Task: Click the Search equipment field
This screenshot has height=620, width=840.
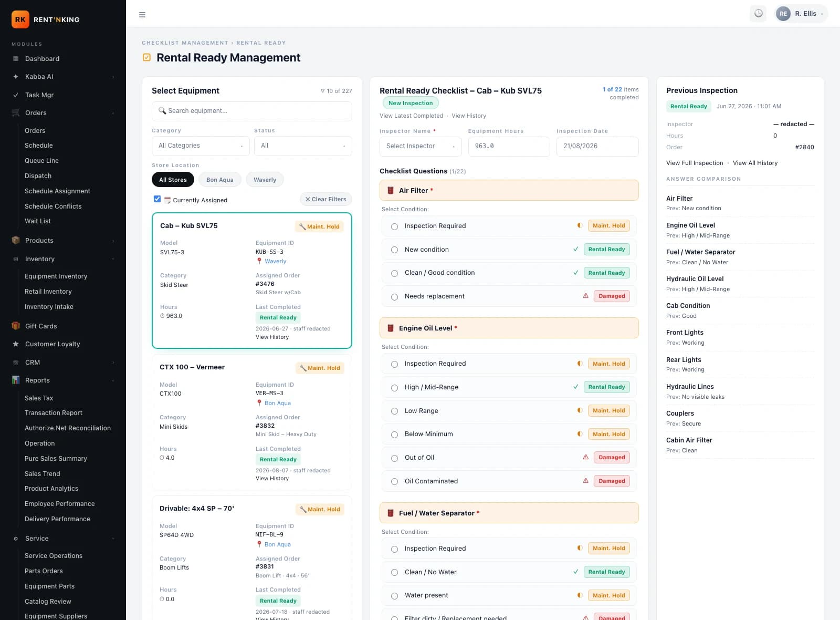Action: tap(252, 111)
